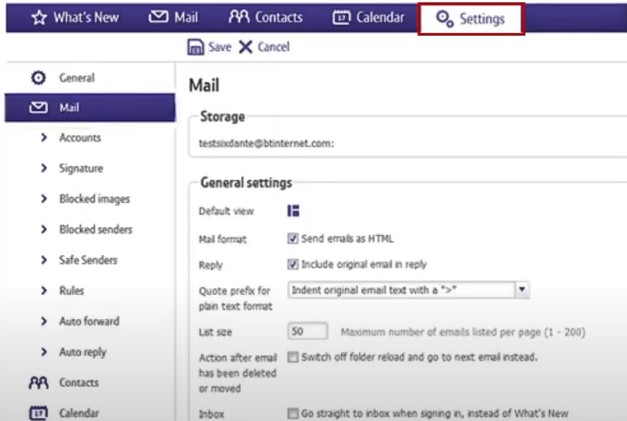This screenshot has height=421, width=627.
Task: Click the Mail format label
Action: tap(222, 239)
